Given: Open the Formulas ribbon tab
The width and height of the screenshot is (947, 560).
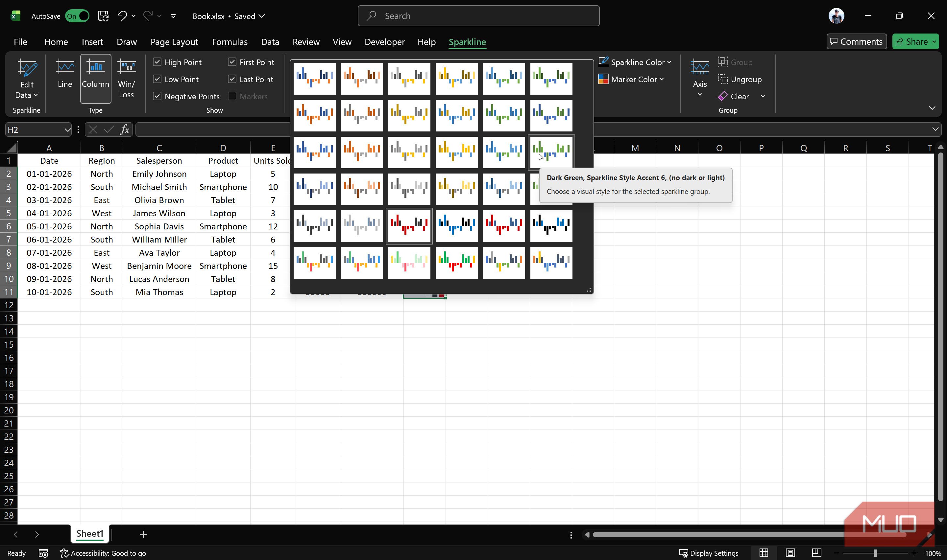Looking at the screenshot, I should click(x=230, y=41).
